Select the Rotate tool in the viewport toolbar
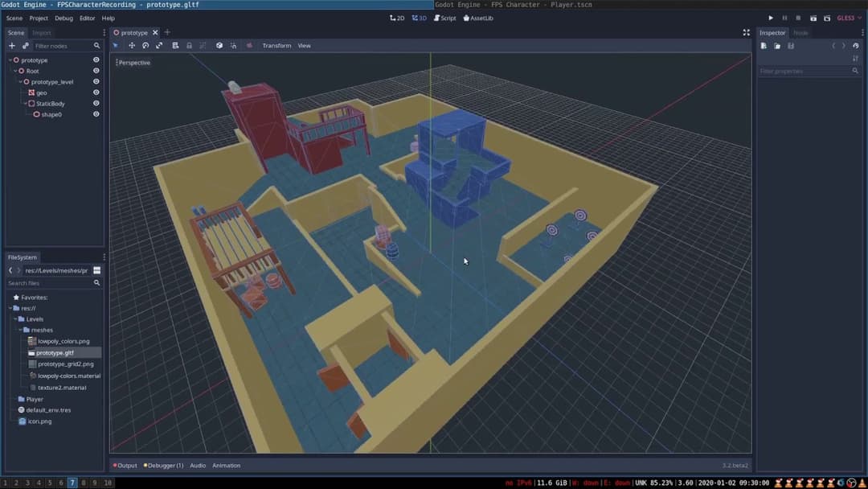 click(x=145, y=45)
